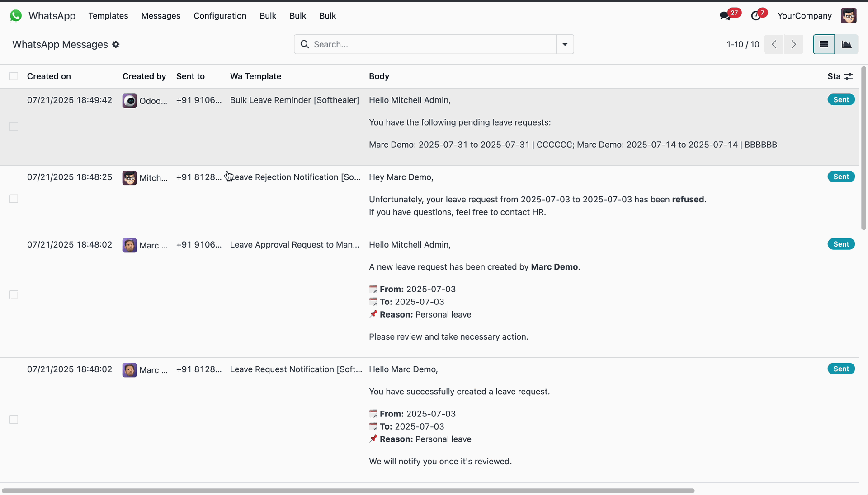This screenshot has height=495, width=868.
Task: Open the YourCompany company switcher
Action: tap(804, 16)
